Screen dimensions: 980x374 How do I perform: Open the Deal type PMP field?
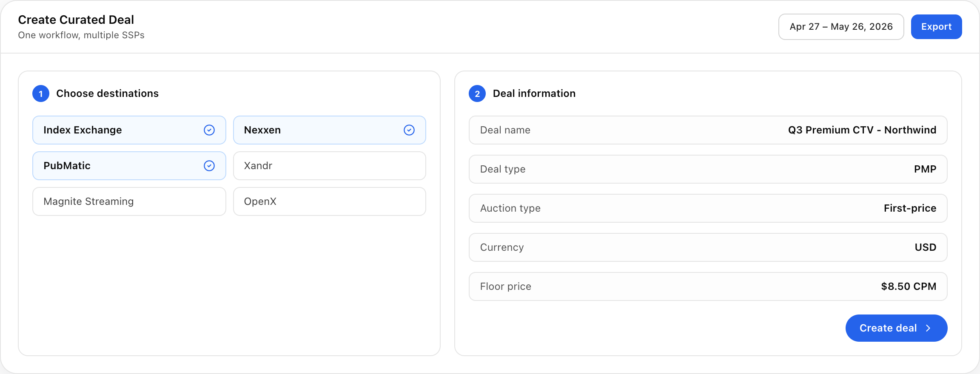click(x=708, y=169)
